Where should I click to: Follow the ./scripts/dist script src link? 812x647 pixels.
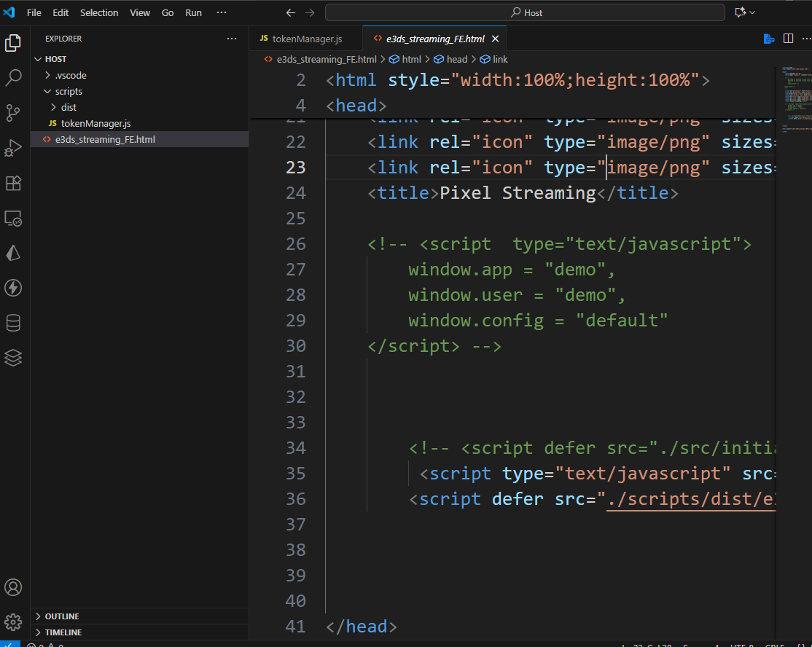pyautogui.click(x=691, y=499)
